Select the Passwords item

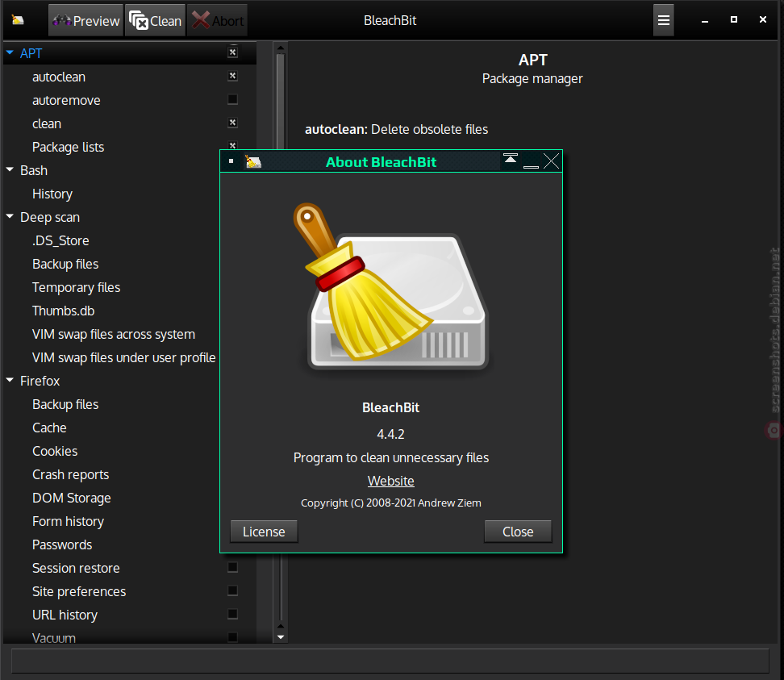pyautogui.click(x=62, y=544)
